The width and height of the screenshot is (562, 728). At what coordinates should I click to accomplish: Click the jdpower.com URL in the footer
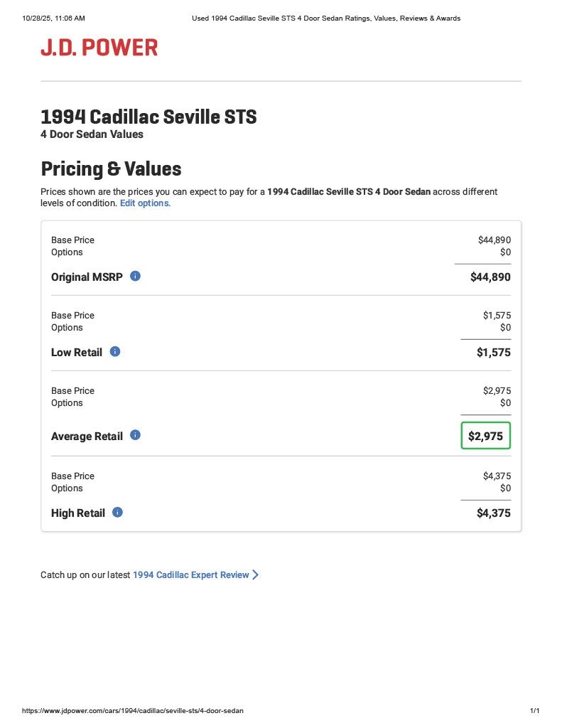(x=133, y=710)
